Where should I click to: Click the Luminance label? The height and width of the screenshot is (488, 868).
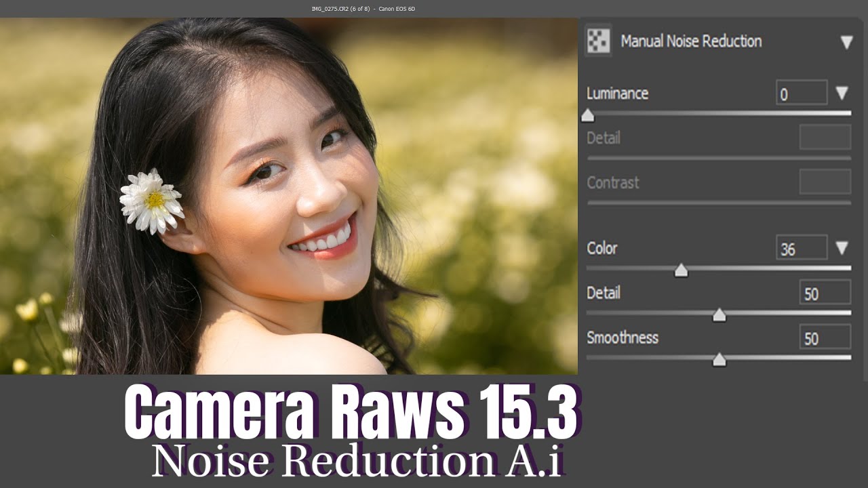[617, 94]
